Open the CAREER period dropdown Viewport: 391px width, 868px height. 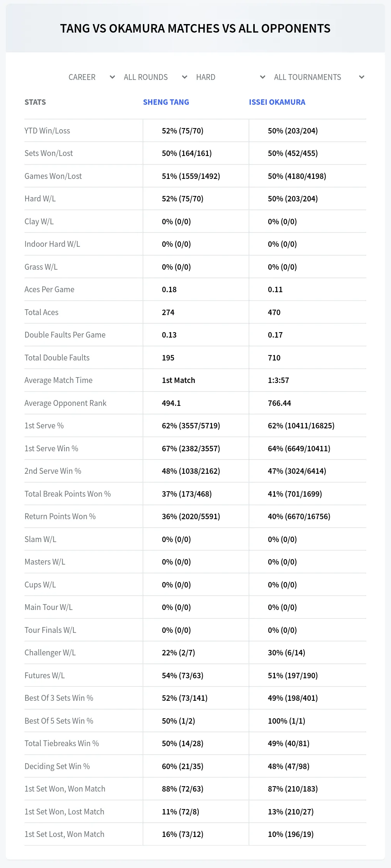91,77
